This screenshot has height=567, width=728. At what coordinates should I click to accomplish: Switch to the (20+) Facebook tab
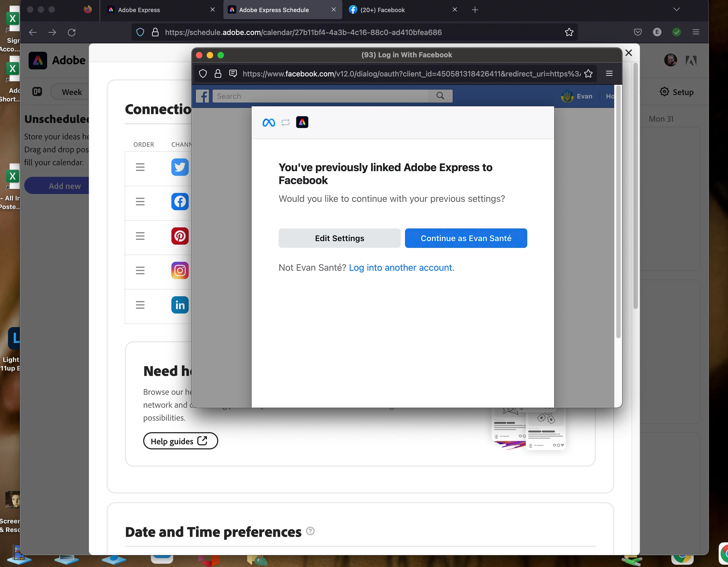pos(382,10)
